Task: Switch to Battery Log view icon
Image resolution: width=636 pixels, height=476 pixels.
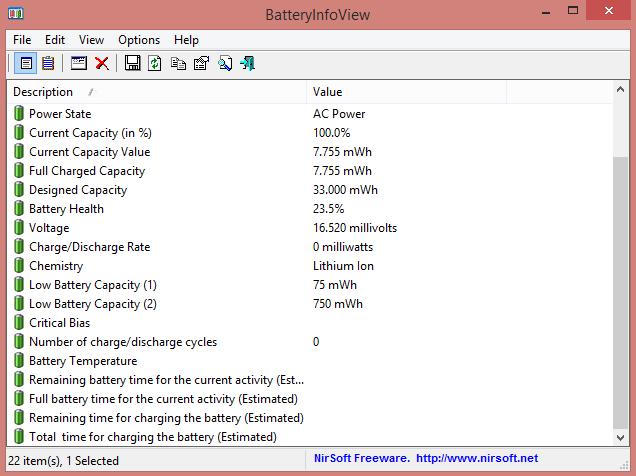Action: (48, 63)
